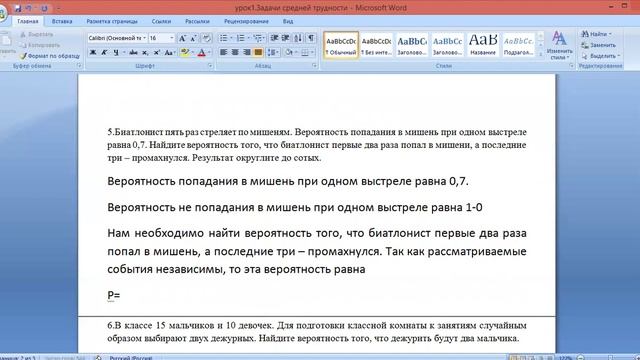Screen dimensions: 640x360
Task: Open the font size 16 dropdown
Action: pos(172,38)
